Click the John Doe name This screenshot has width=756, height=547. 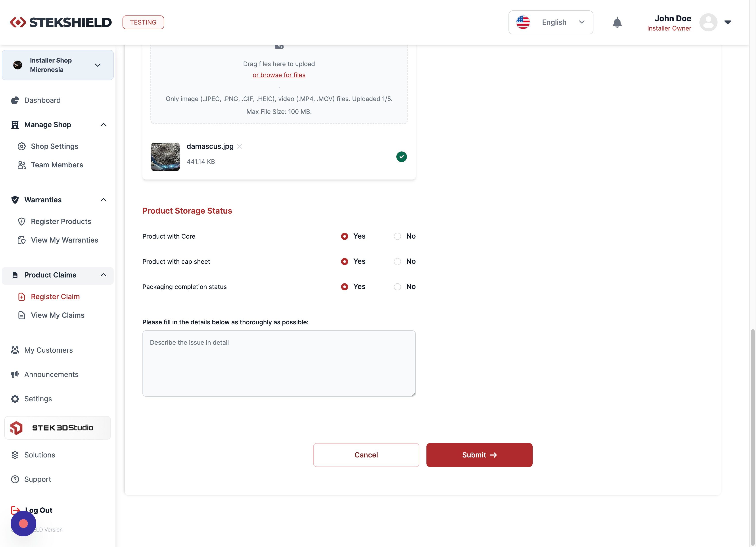[x=673, y=18]
